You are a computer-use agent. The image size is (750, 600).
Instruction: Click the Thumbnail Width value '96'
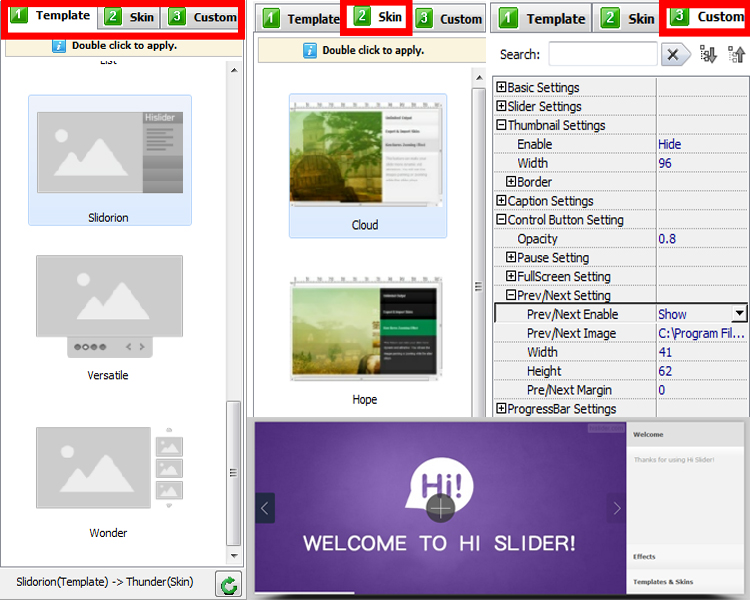665,163
